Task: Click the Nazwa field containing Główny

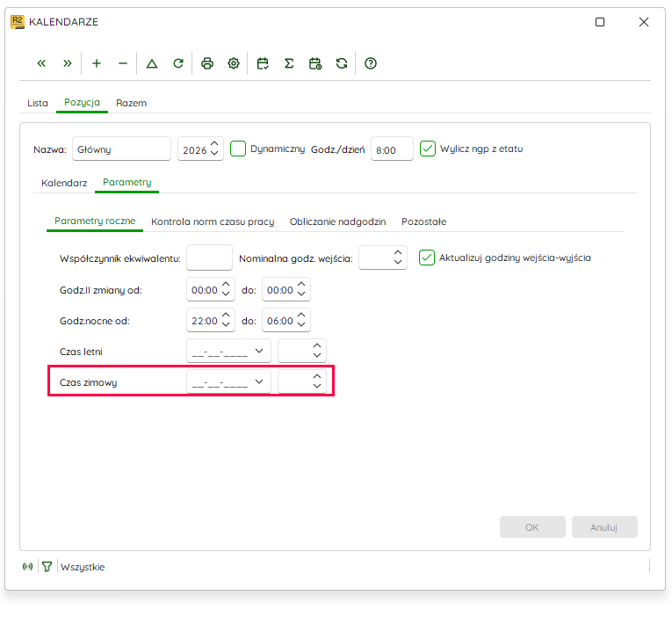Action: point(122,149)
